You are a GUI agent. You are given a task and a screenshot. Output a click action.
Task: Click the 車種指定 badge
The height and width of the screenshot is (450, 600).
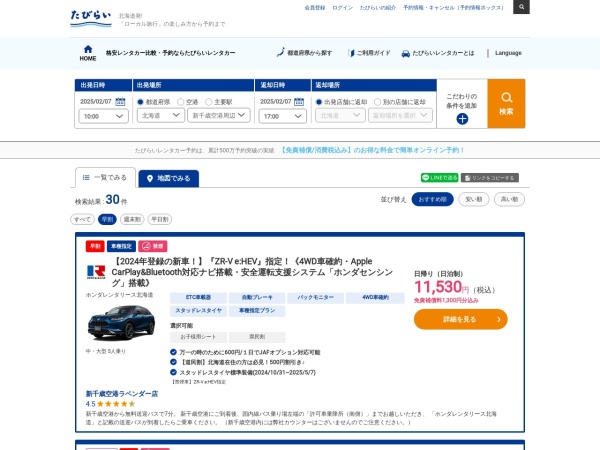click(121, 246)
